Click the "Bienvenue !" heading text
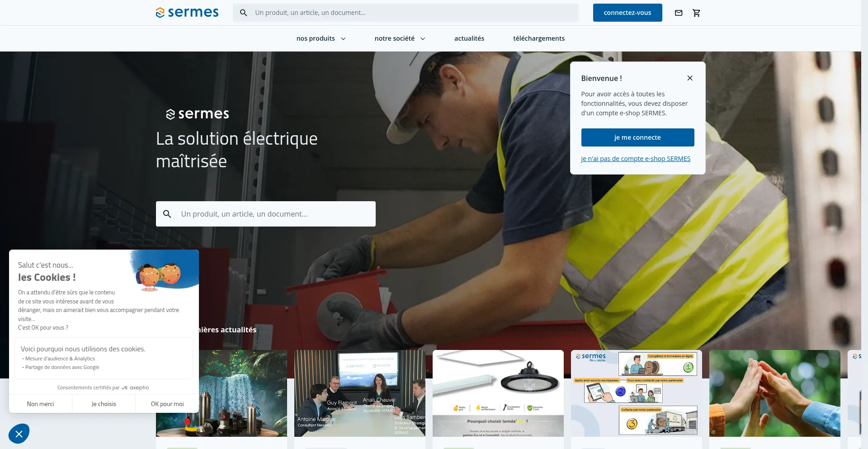The width and height of the screenshot is (868, 449). (601, 78)
